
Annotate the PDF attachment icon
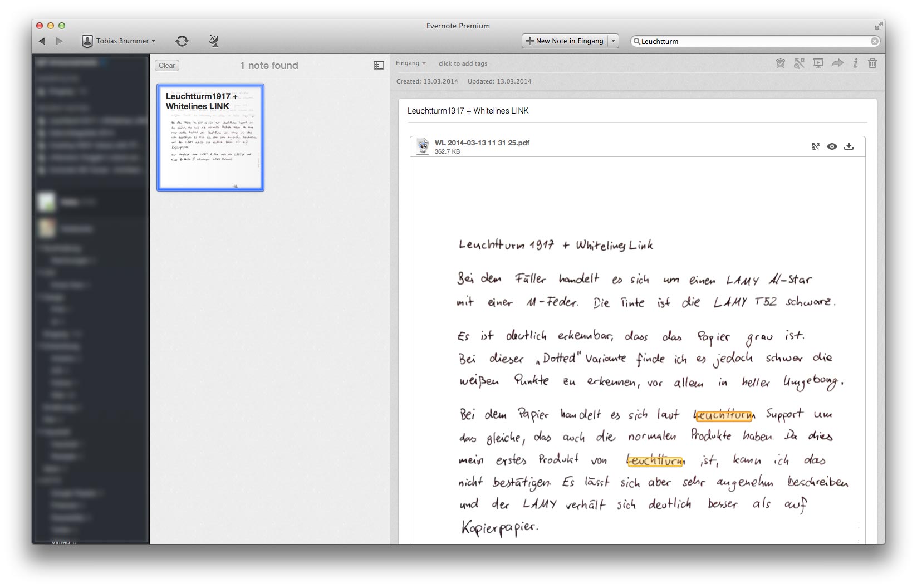(x=815, y=146)
